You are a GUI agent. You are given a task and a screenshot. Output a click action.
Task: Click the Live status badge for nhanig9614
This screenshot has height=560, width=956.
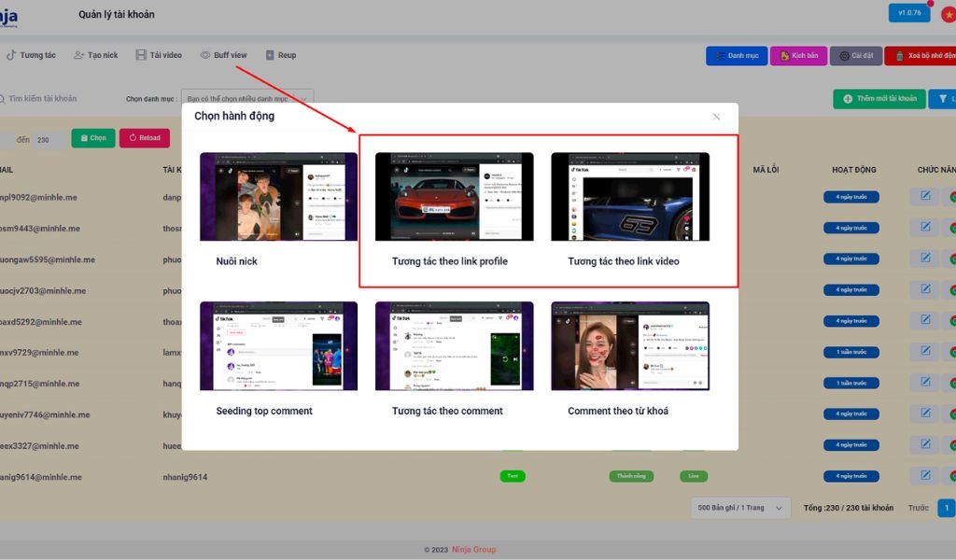pyautogui.click(x=693, y=476)
